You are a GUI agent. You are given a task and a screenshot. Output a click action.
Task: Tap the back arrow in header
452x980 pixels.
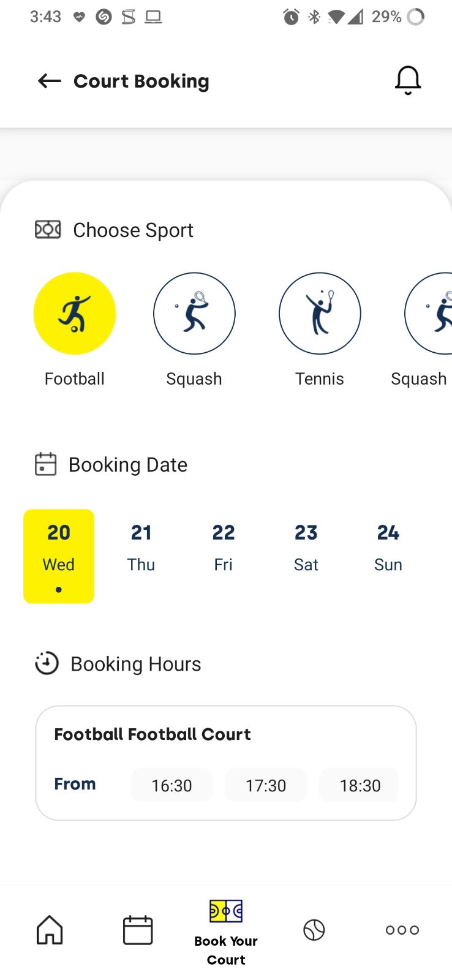click(x=50, y=81)
